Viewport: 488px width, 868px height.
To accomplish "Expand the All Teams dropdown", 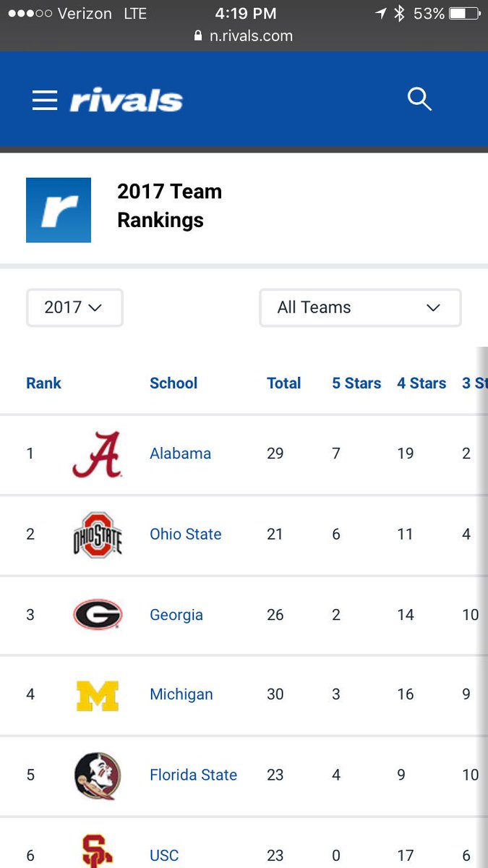I will 360,307.
